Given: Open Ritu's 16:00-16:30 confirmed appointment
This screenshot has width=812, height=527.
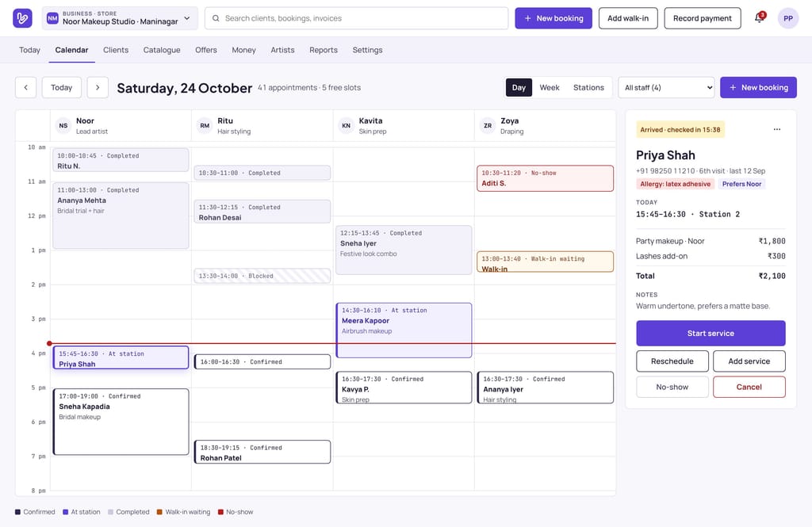Looking at the screenshot, I should [262, 362].
